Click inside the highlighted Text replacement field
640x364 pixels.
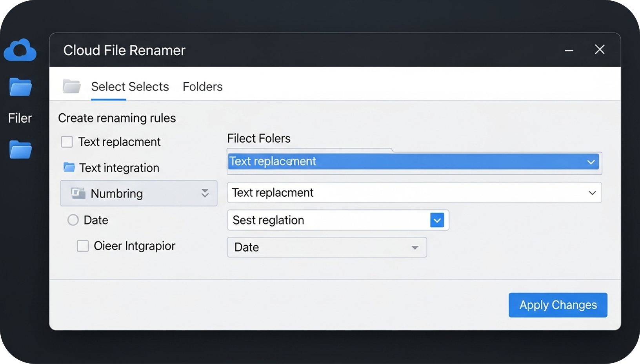[x=353, y=161]
